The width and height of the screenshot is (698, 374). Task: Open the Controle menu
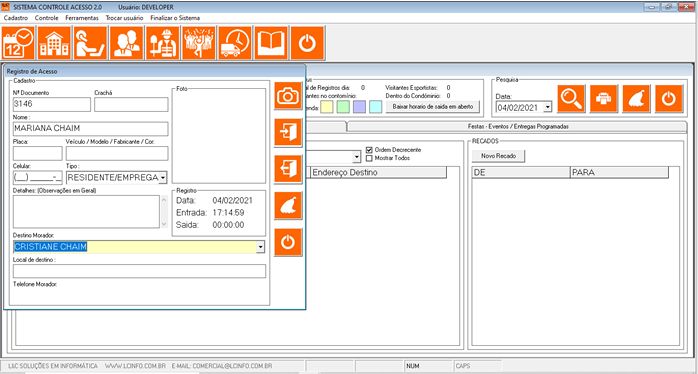(47, 18)
